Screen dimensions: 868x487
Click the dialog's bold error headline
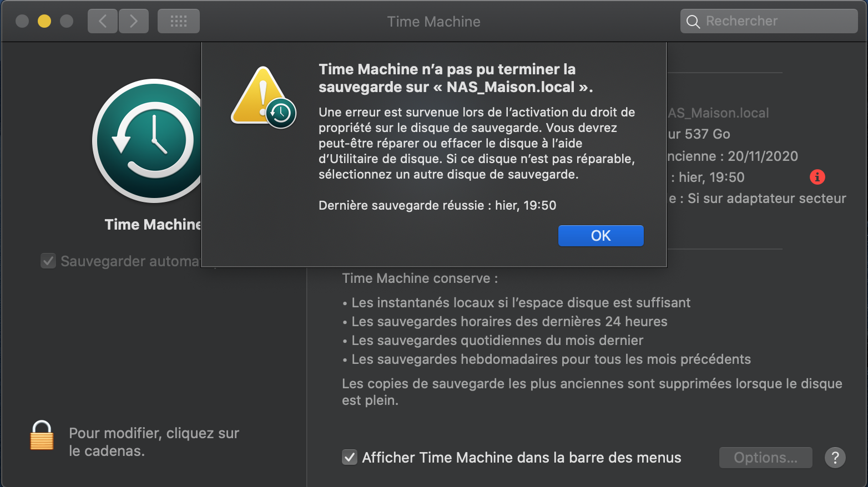pyautogui.click(x=455, y=78)
